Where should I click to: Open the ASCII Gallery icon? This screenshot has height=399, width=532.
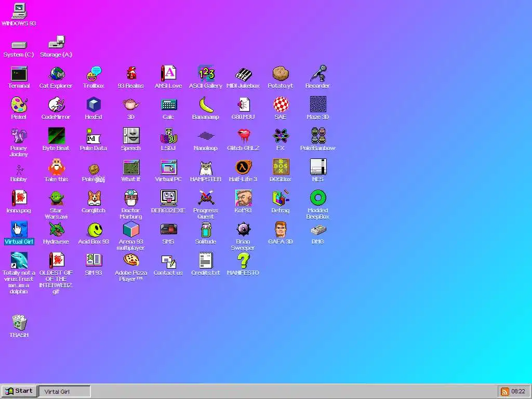(206, 74)
